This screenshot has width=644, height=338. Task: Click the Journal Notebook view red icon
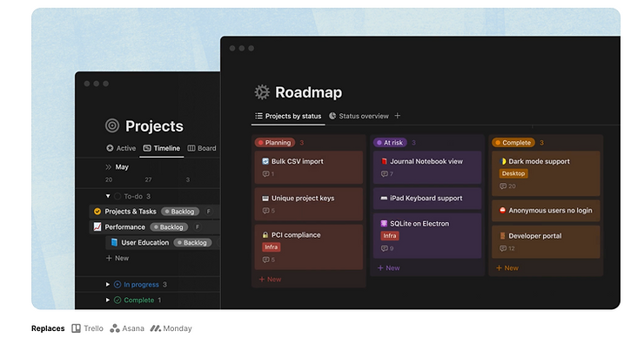click(x=384, y=161)
